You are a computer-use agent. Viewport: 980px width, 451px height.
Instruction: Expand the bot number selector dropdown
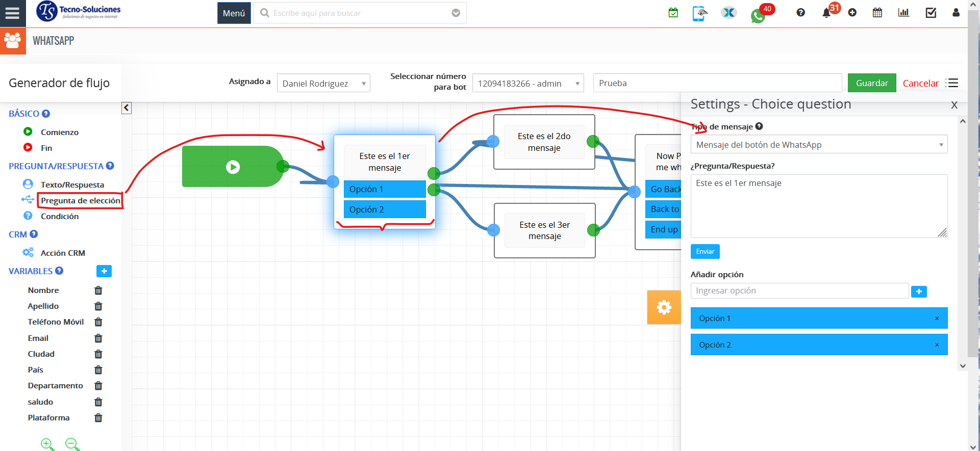(x=528, y=83)
